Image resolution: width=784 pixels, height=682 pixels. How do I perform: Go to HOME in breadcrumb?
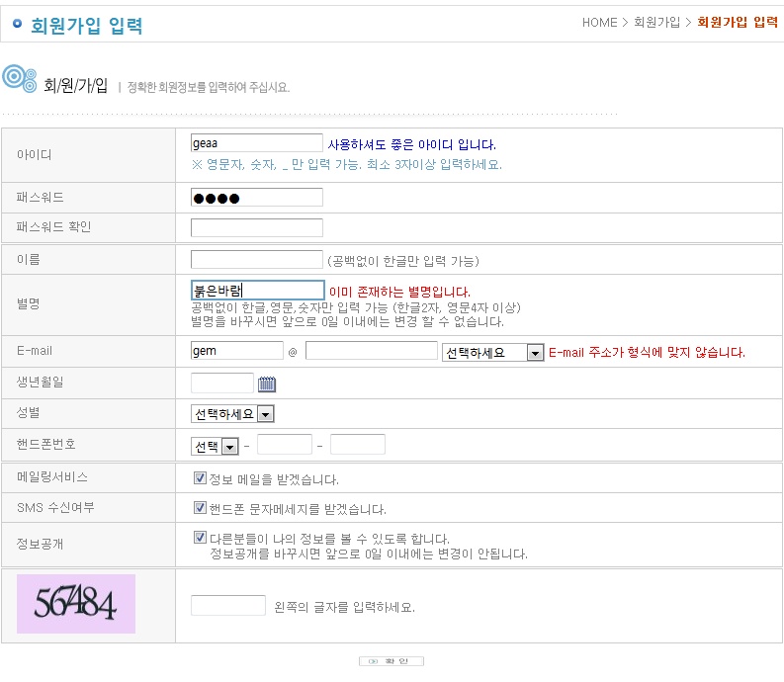[x=599, y=22]
